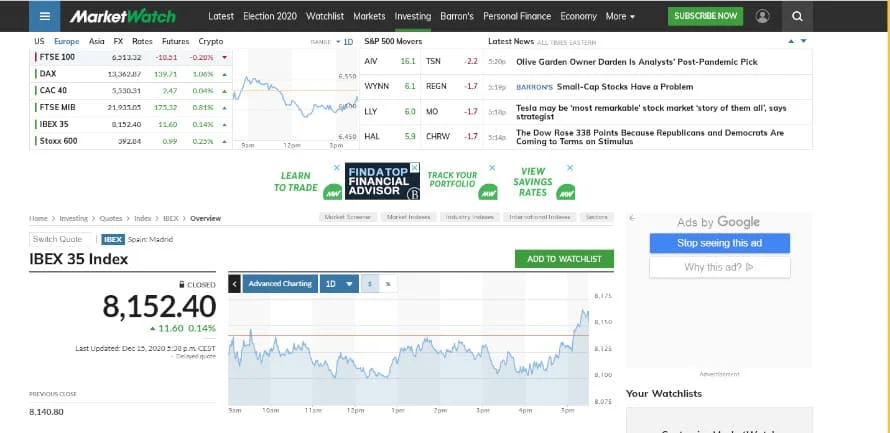Select the Crypto markets tab
890x433 pixels.
tap(211, 41)
